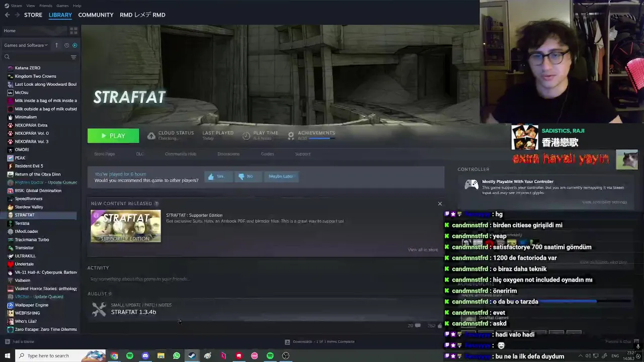This screenshot has width=644, height=362.
Task: Open the Games and Software dropdown
Action: (26, 45)
